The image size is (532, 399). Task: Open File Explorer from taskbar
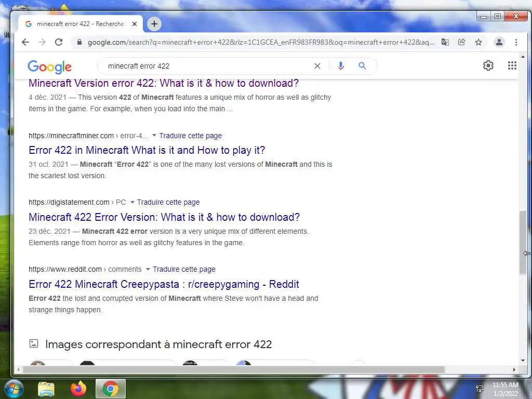(46, 389)
